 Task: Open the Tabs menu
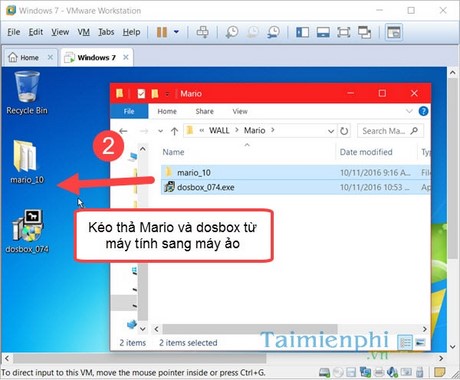(106, 32)
